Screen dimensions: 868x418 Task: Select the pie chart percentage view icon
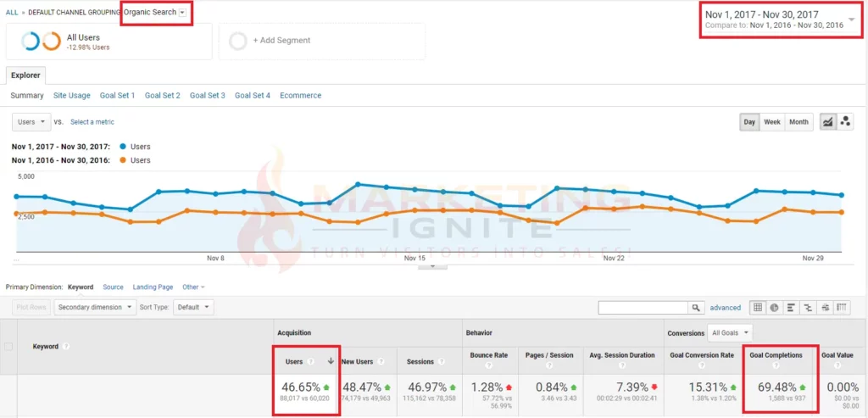[774, 308]
